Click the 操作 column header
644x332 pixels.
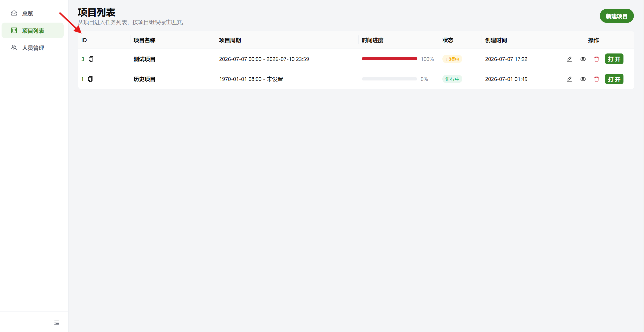point(594,40)
